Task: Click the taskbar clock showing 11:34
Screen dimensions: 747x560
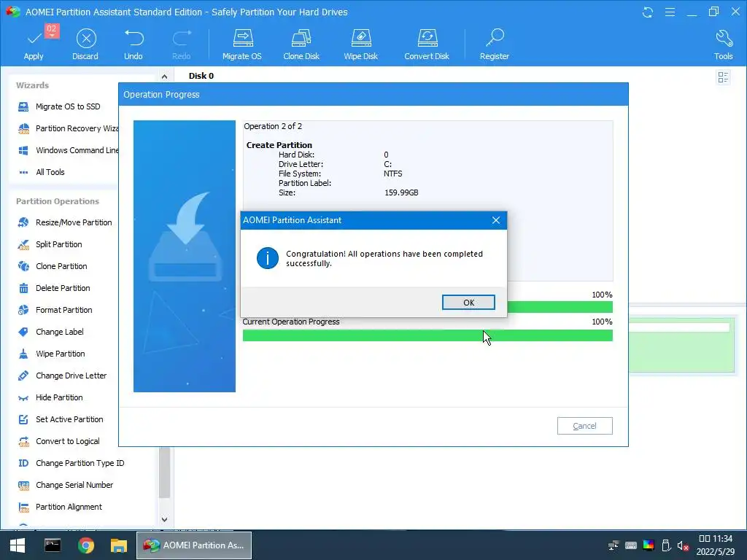Action: 716,545
